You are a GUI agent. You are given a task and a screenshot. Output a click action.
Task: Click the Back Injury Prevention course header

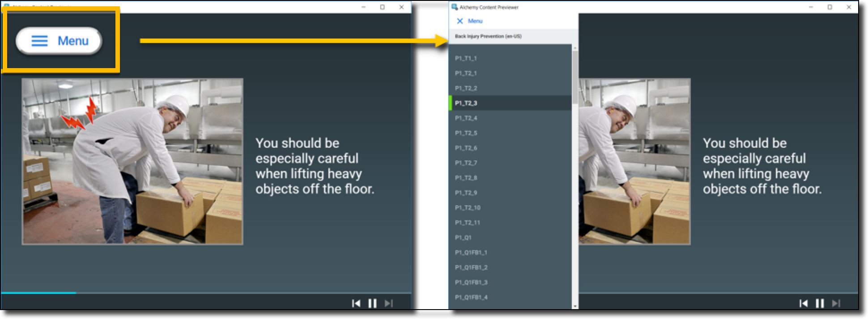coord(488,36)
